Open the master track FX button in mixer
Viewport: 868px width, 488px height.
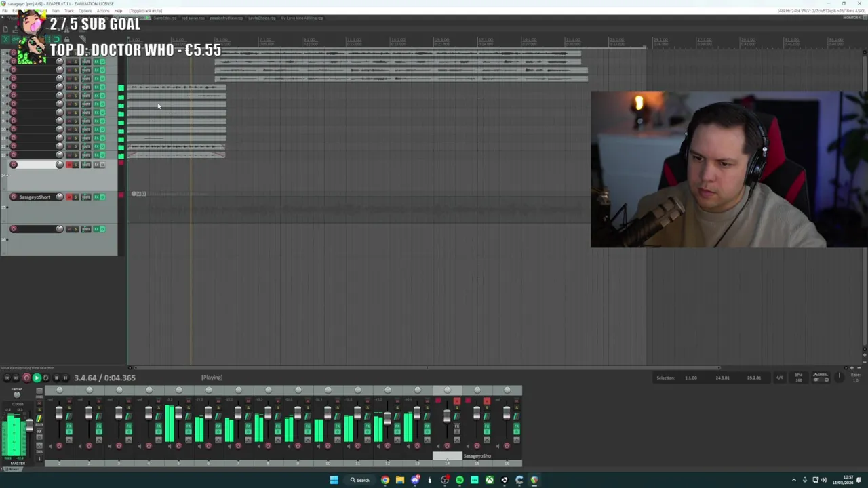coord(39,432)
